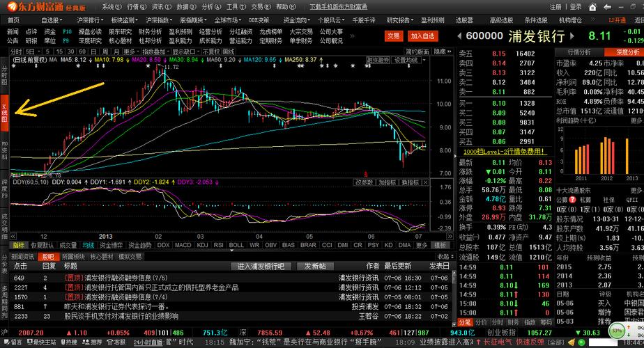Switch to 筹码 tab below tick list
Viewport: 644px width, 348px height.
pos(546,322)
